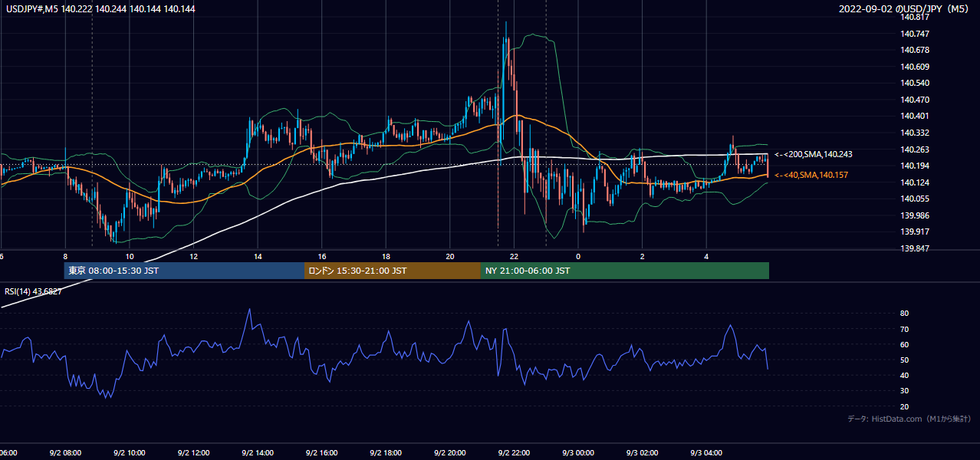Click RSI scale value 80
Screen dimensions: 980x460
pyautogui.click(x=904, y=314)
